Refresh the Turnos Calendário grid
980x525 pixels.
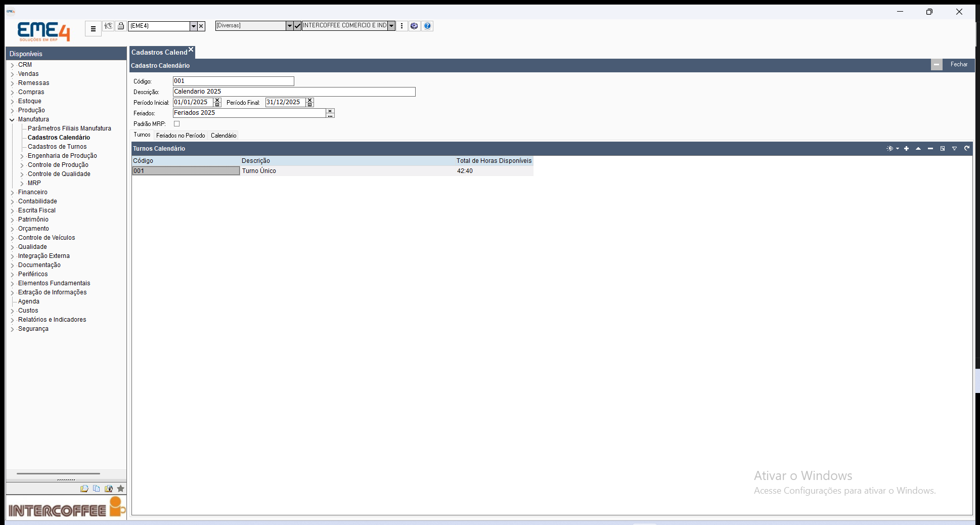pyautogui.click(x=967, y=149)
